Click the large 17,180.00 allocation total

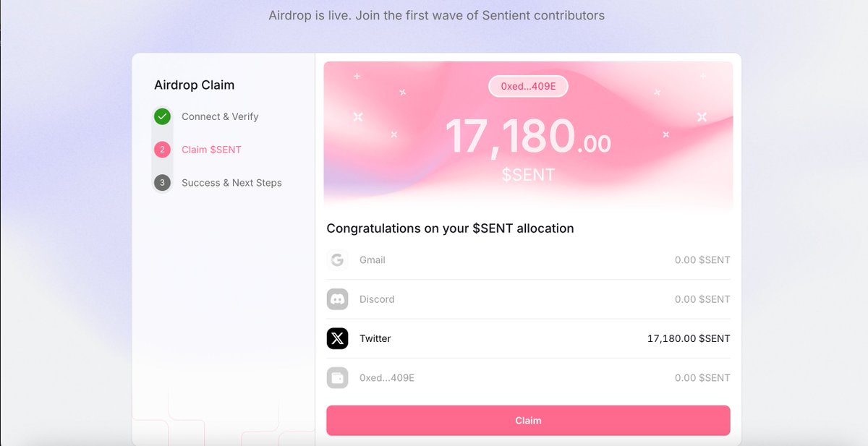point(528,137)
